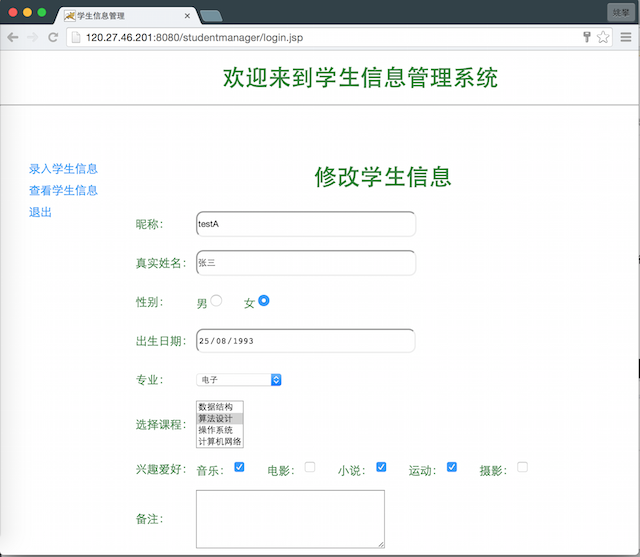
Task: Open 查看学生信息 link
Action: 63,190
